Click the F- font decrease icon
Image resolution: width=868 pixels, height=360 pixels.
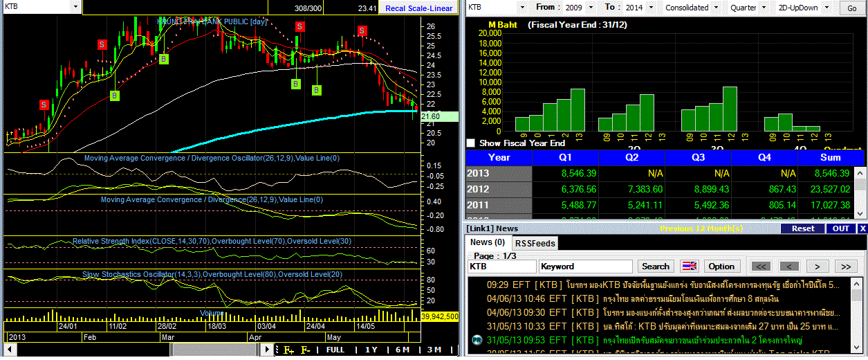[x=306, y=350]
